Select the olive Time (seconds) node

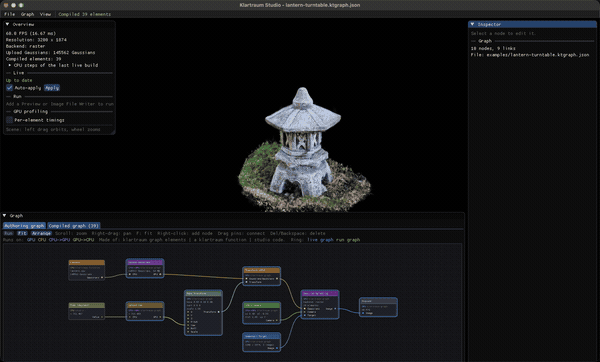(86, 311)
